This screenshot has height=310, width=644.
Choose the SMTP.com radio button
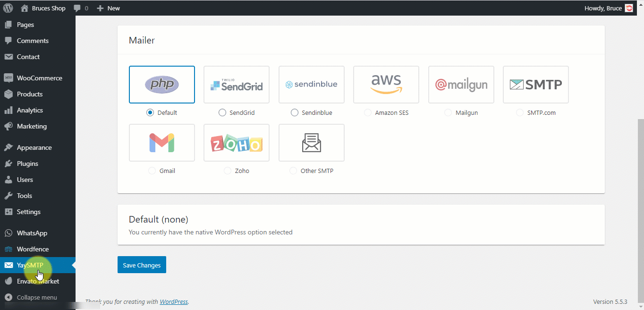520,112
